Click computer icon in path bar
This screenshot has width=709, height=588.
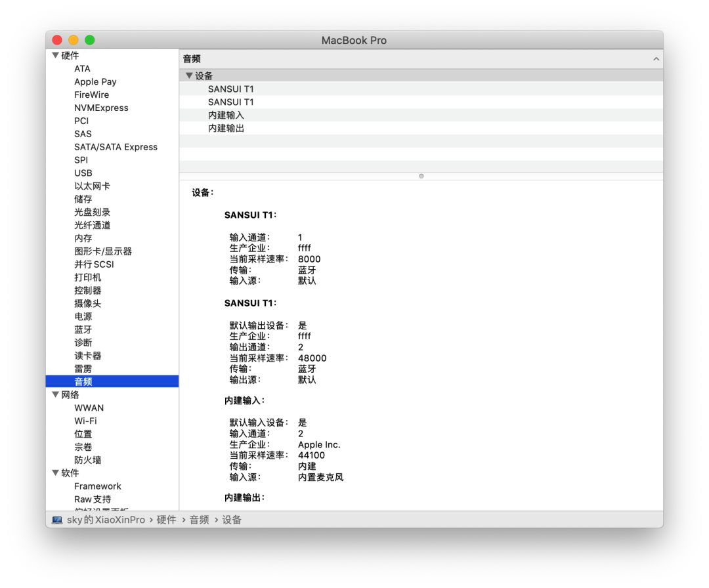coord(57,520)
